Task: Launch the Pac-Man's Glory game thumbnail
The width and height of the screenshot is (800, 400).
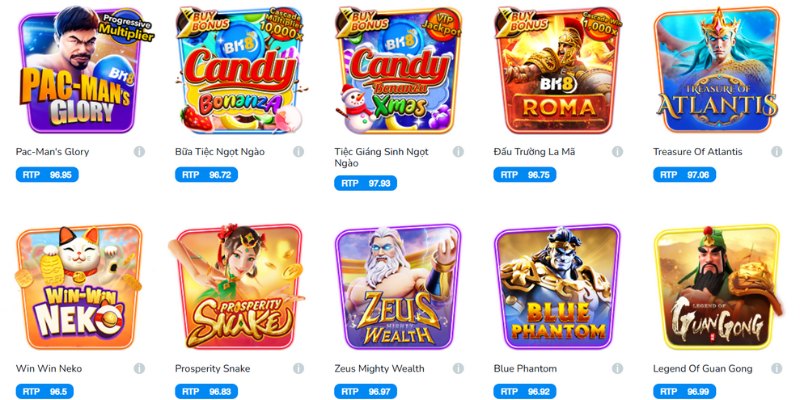Action: [80, 71]
